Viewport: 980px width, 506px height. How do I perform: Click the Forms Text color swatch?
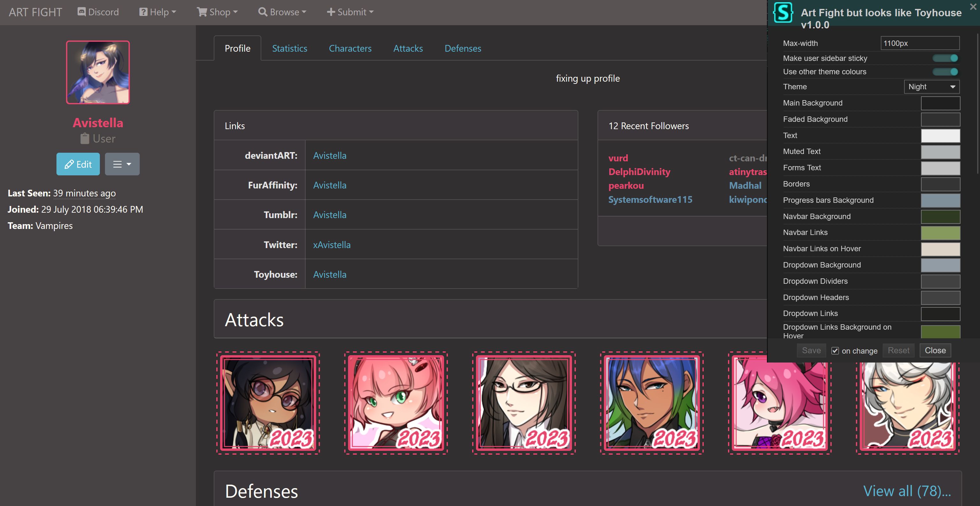[x=940, y=168]
